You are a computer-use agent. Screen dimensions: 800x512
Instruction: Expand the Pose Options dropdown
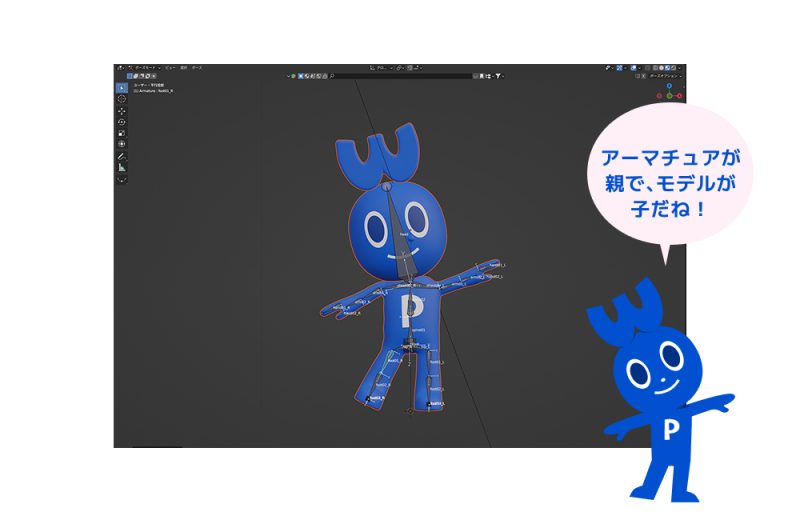pyautogui.click(x=667, y=76)
